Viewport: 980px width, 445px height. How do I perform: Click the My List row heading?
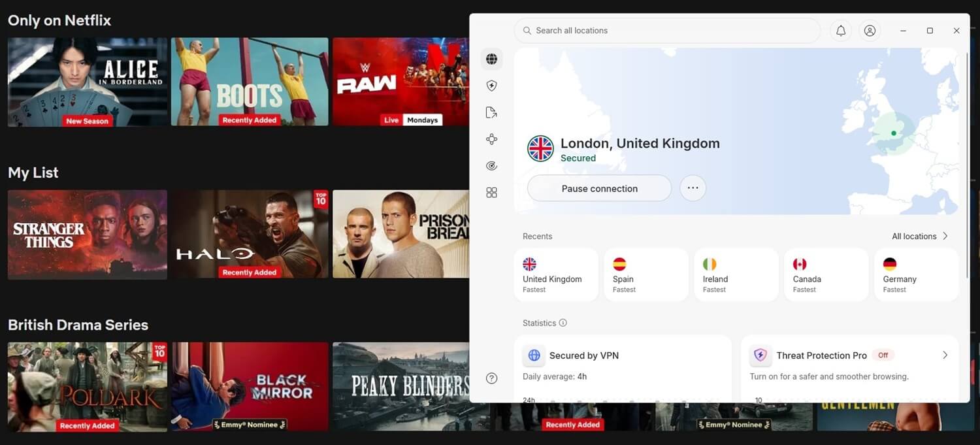[33, 173]
